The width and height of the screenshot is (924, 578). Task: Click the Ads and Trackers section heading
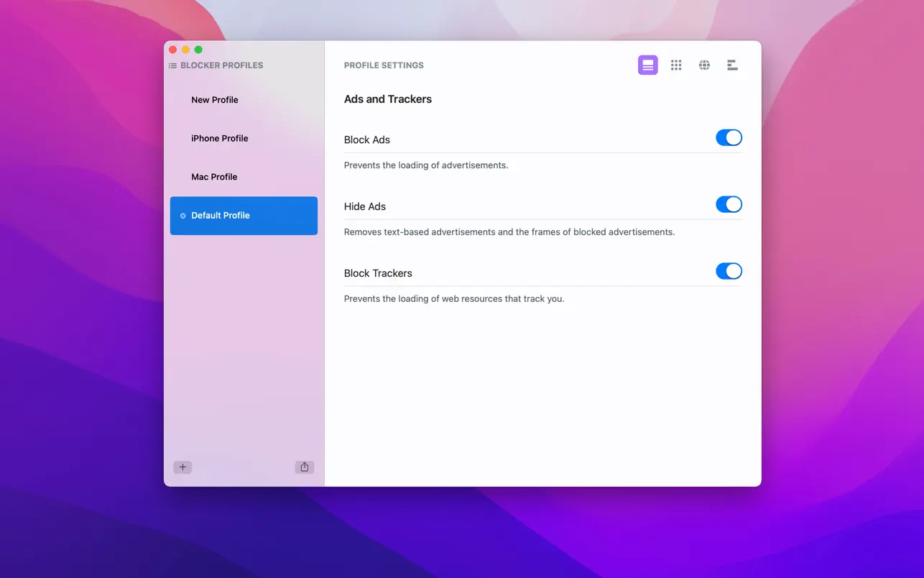click(x=388, y=99)
